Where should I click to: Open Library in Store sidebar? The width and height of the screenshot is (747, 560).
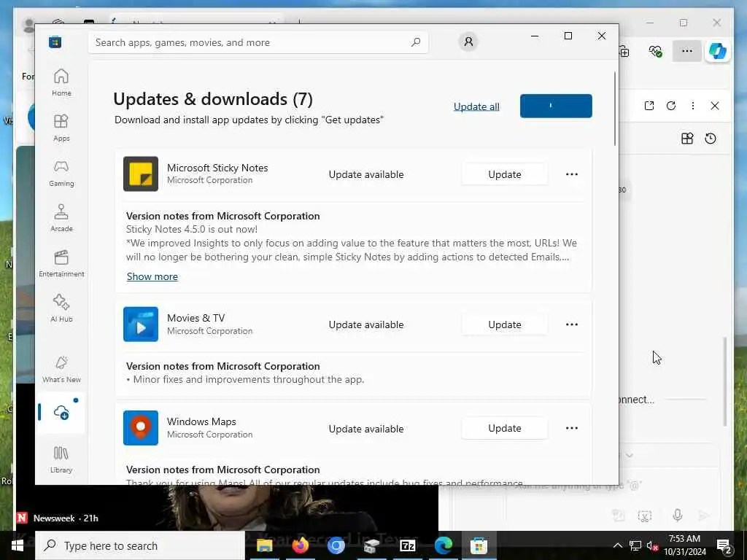61,459
